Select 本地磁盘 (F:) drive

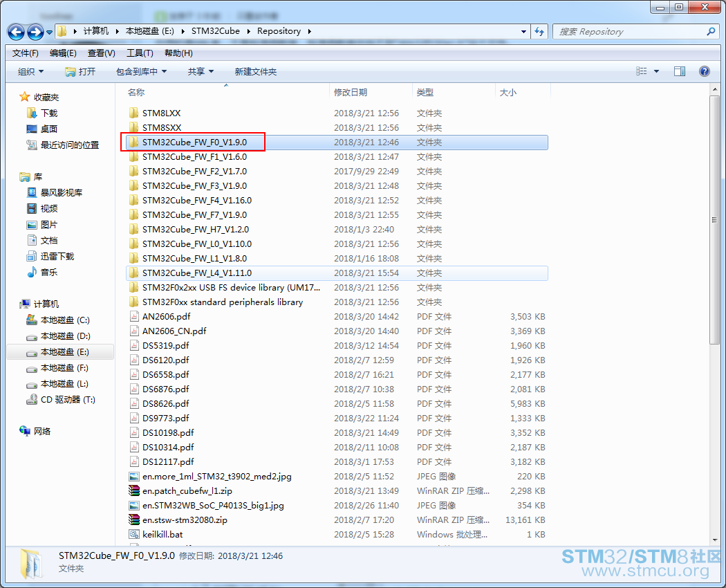pyautogui.click(x=64, y=368)
